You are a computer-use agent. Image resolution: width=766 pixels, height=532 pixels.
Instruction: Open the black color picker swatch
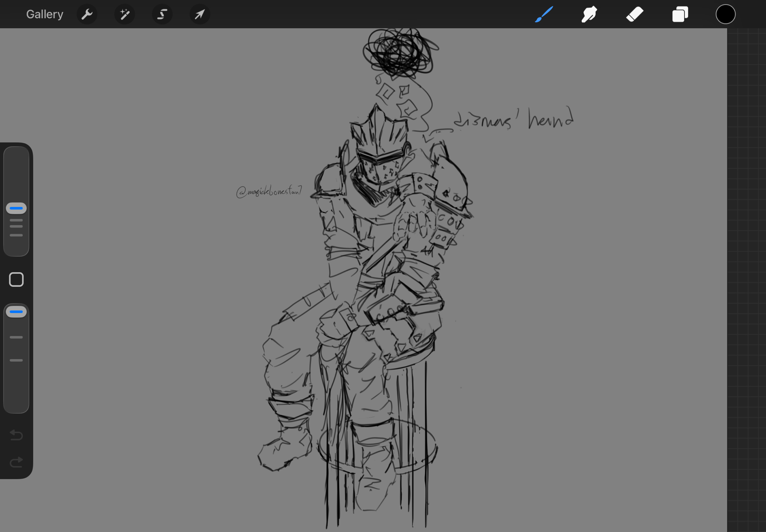[x=725, y=15]
